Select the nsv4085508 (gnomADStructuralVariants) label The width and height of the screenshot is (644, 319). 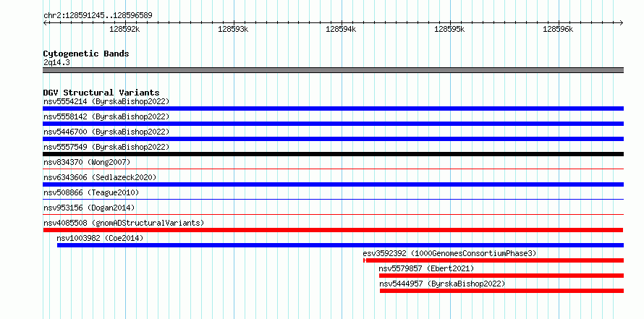[124, 223]
